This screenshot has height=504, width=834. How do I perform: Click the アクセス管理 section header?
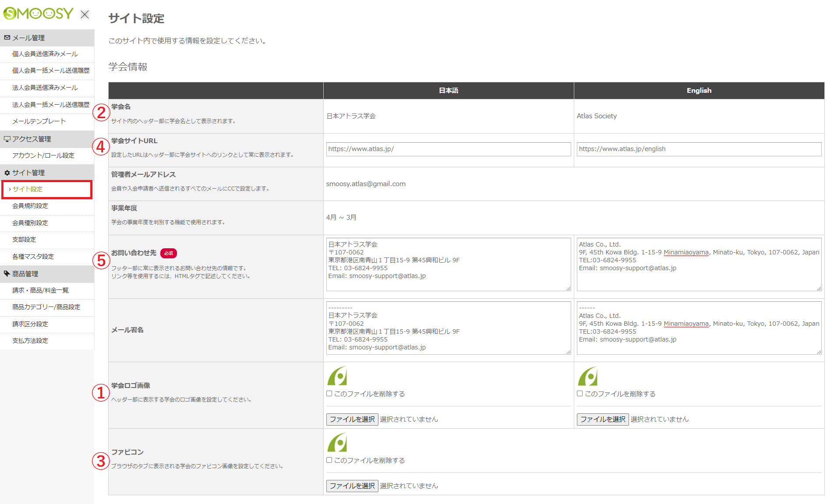point(47,139)
